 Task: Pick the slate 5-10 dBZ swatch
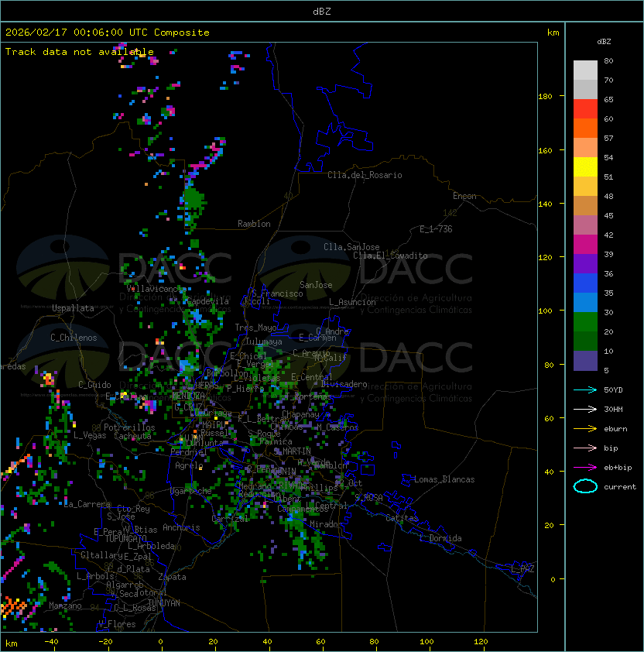(585, 361)
